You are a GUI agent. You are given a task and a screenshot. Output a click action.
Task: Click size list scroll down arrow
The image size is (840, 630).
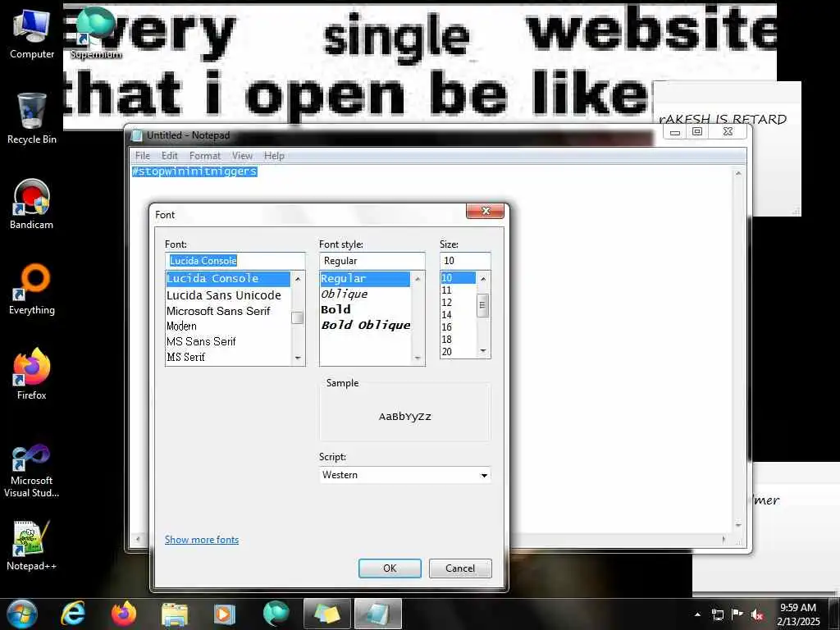483,351
